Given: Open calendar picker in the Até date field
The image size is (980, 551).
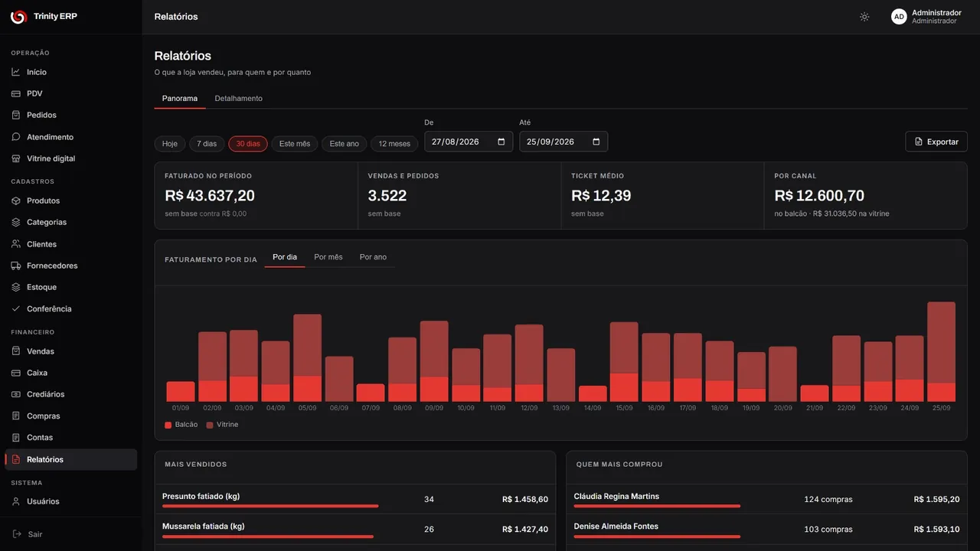Looking at the screenshot, I should [596, 142].
